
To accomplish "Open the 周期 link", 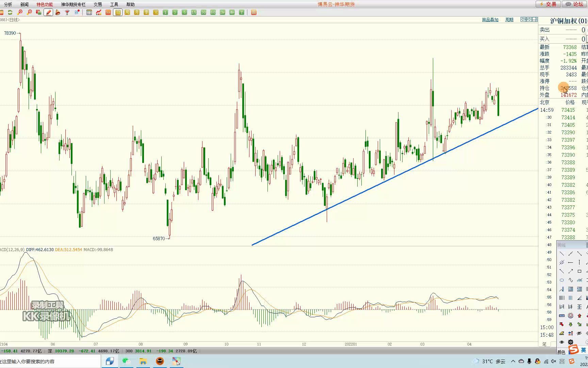I will pyautogui.click(x=509, y=20).
